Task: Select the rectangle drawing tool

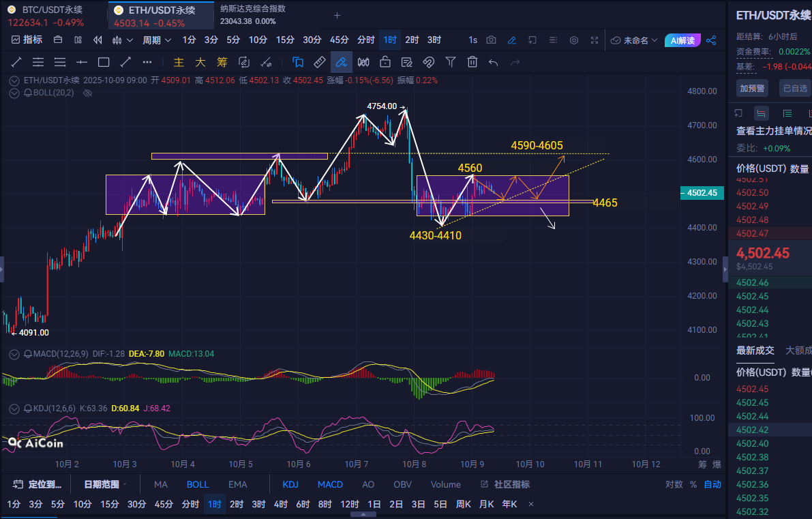Action: pyautogui.click(x=104, y=63)
